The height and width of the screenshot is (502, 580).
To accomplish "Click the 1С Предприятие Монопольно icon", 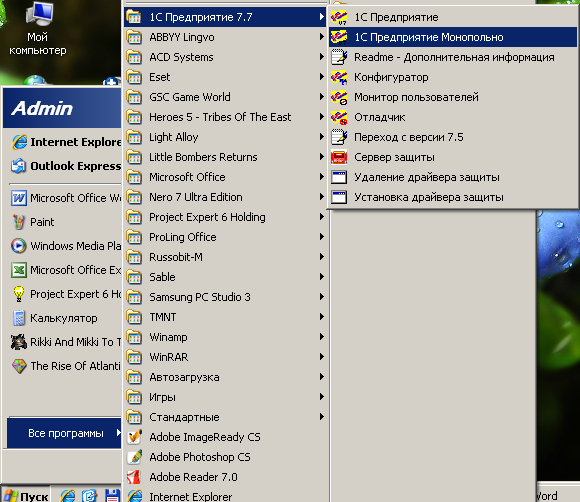I will pos(339,37).
